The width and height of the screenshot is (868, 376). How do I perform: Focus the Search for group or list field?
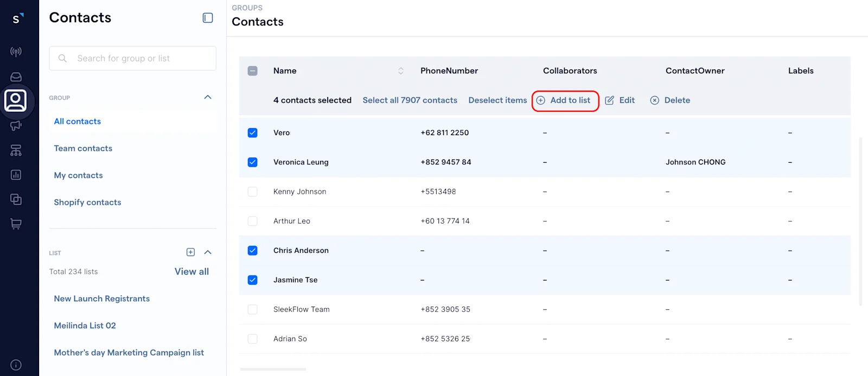(x=133, y=58)
